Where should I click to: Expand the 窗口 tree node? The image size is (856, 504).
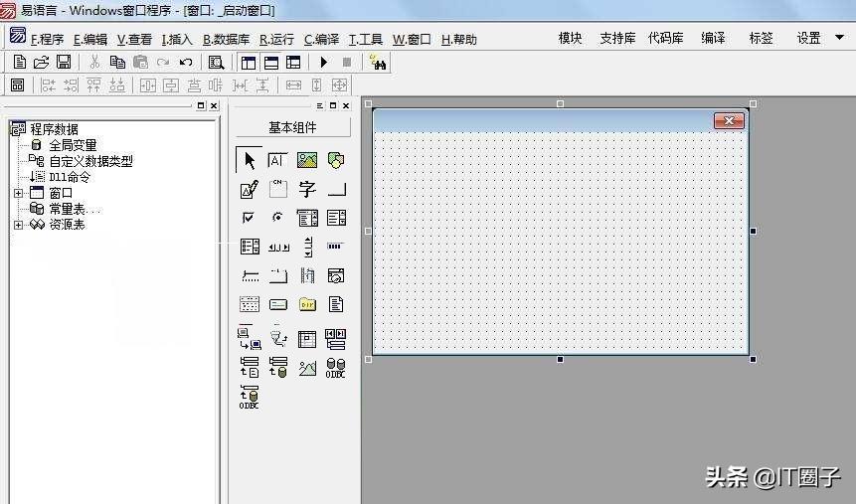pos(18,193)
